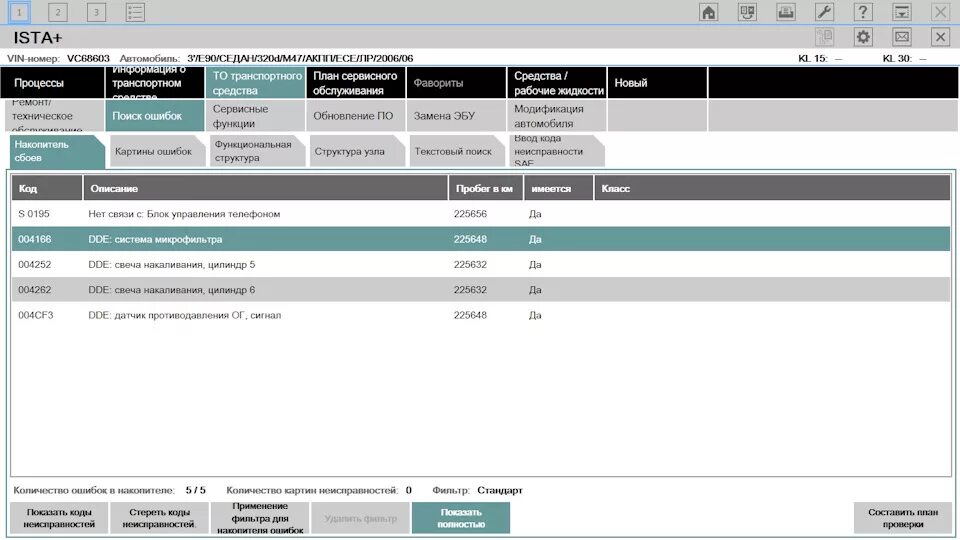Click Составить план проверки button
This screenshot has height=540, width=960.
tap(902, 518)
